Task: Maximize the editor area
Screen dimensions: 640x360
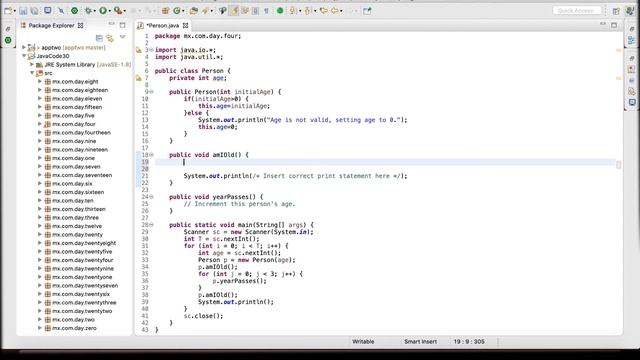Action: [x=614, y=25]
